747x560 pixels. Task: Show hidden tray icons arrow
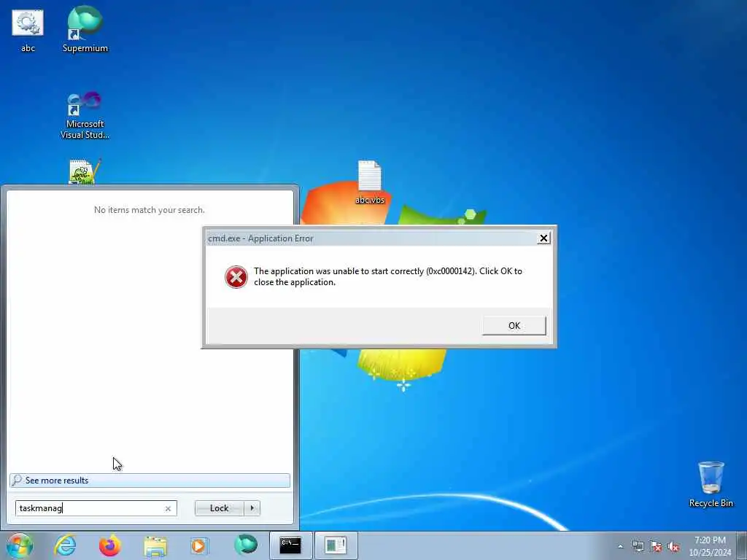620,546
